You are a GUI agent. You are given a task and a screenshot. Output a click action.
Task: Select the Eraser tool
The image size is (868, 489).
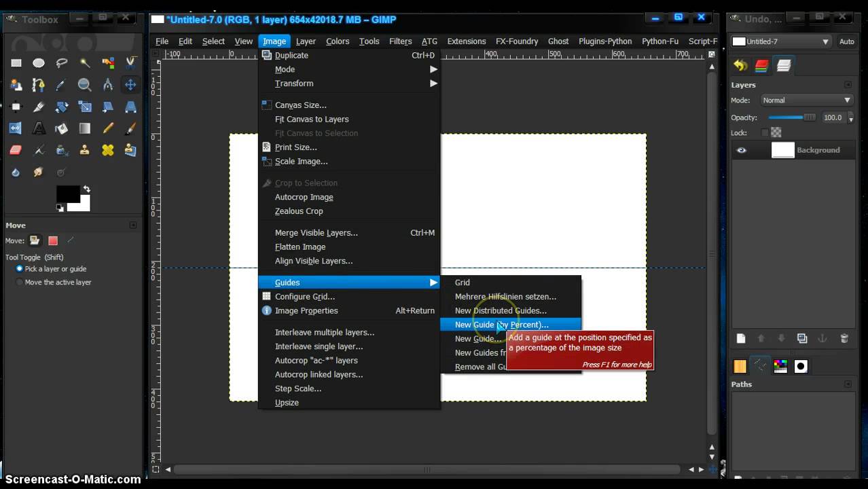tap(16, 150)
